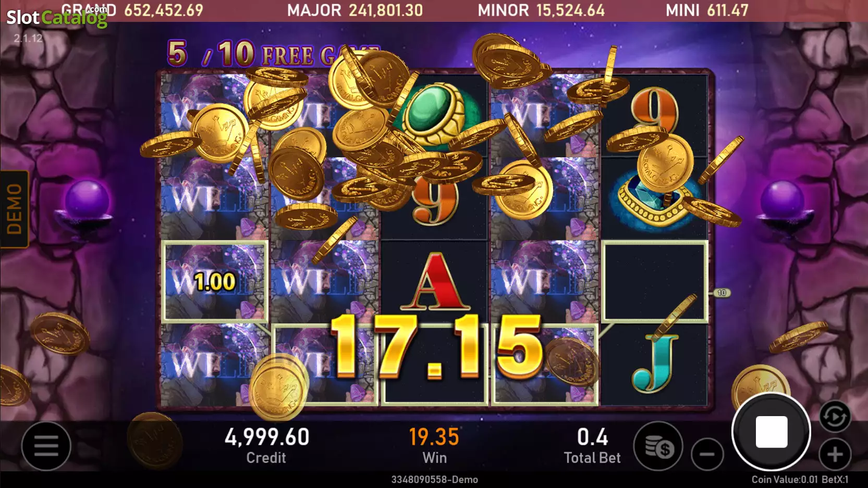Click the teal J symbol
Viewport: 868px width, 488px height.
(x=654, y=364)
